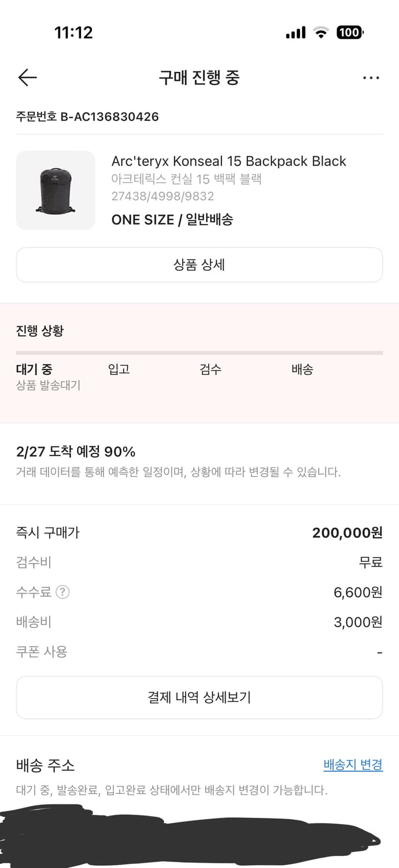Open the three-dot options menu
Screen dimensions: 399x868
click(371, 78)
